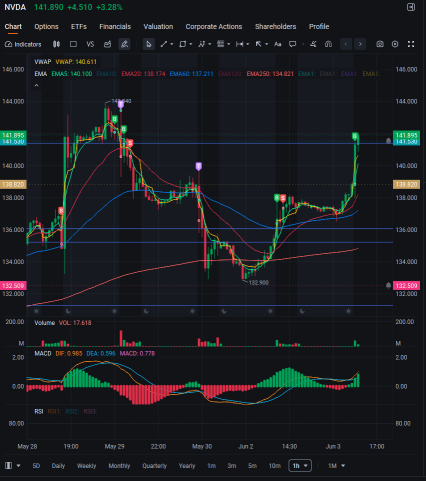Switch to the Chart tab
This screenshot has height=481, width=426.
point(13,27)
